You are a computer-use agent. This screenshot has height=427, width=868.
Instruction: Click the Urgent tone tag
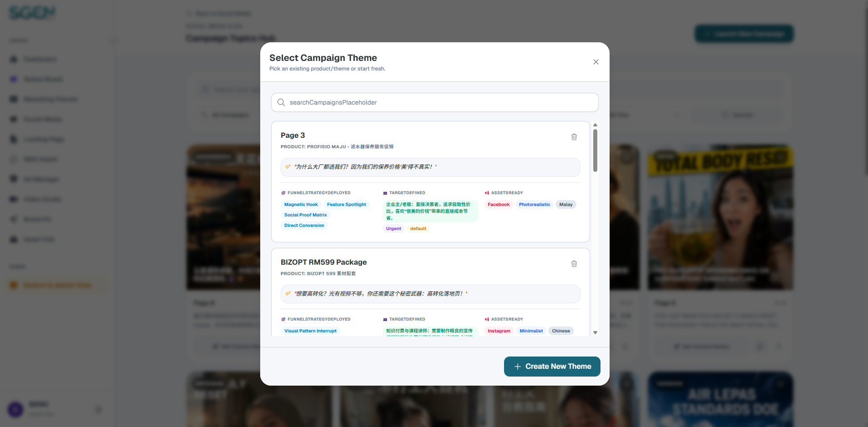click(394, 229)
